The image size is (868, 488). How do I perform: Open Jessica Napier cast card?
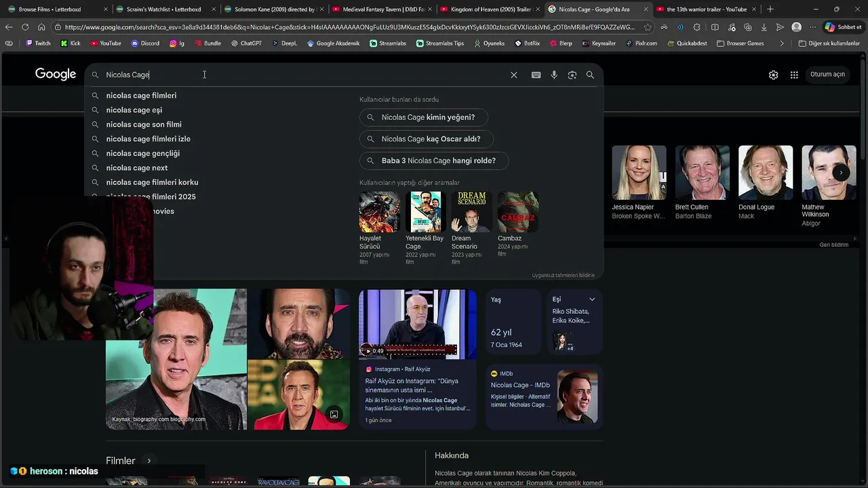point(639,183)
